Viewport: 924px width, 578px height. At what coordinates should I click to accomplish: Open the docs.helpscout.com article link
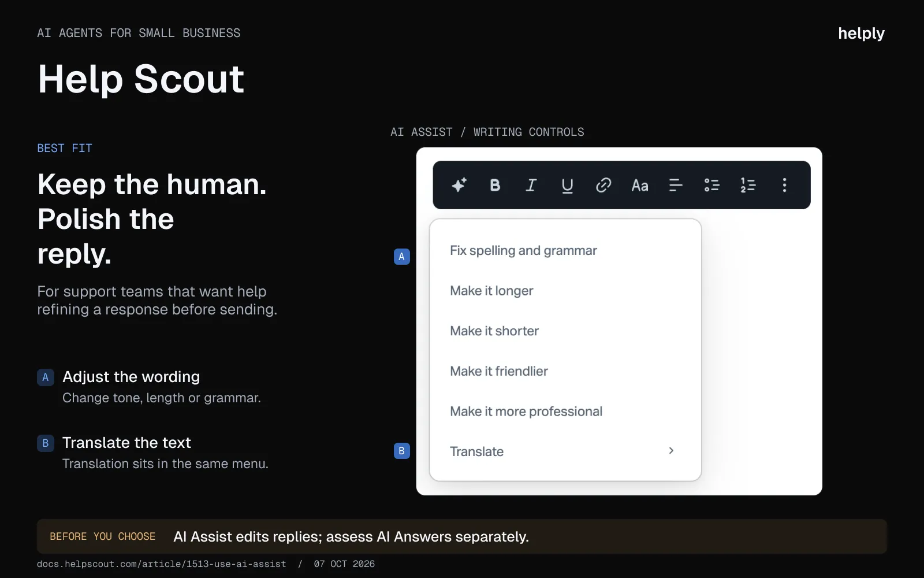tap(162, 564)
